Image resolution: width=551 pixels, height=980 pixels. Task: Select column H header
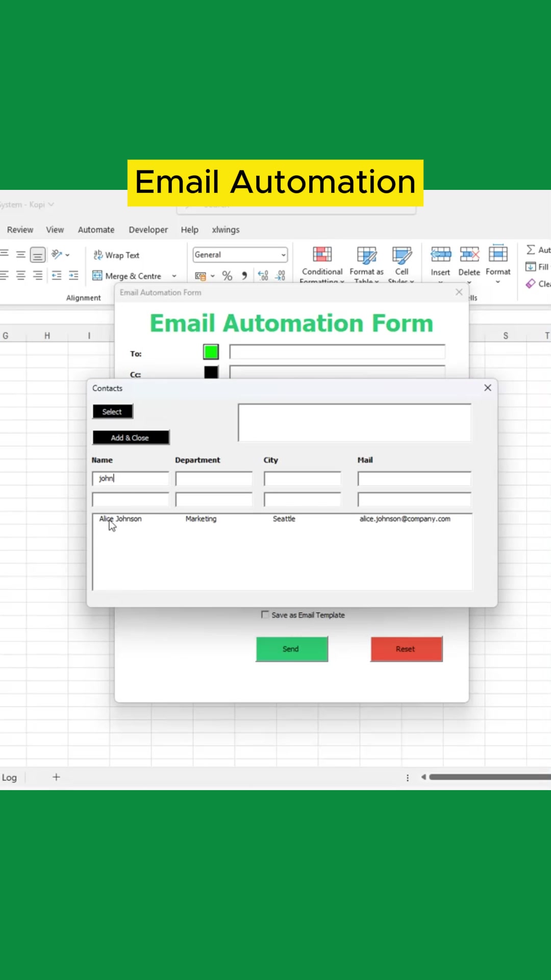47,335
